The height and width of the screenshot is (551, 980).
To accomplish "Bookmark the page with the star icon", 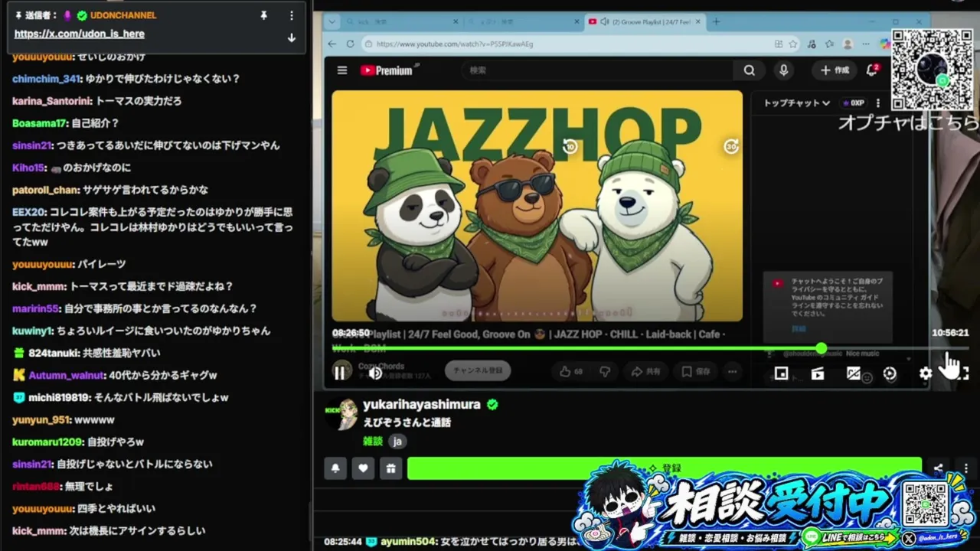I will click(x=793, y=44).
